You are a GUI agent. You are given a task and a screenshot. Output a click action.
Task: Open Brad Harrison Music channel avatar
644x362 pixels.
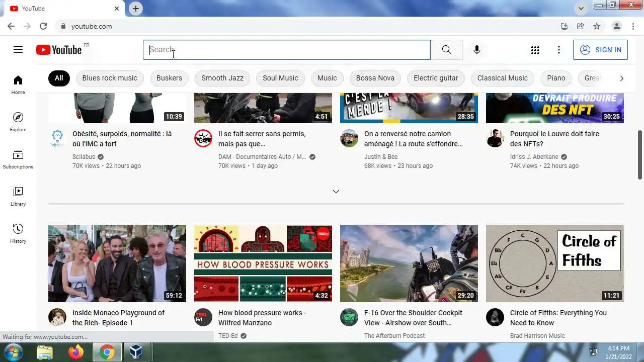pyautogui.click(x=495, y=317)
